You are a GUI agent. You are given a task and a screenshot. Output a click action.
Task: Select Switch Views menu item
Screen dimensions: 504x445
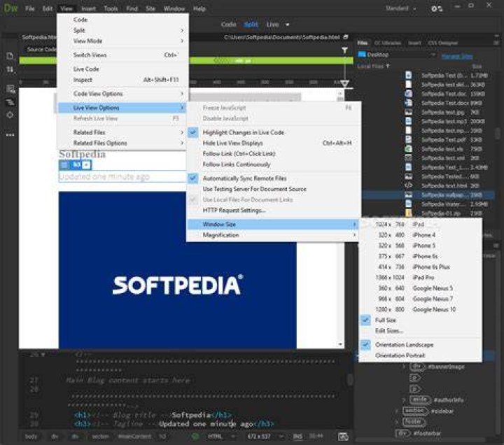[123, 55]
